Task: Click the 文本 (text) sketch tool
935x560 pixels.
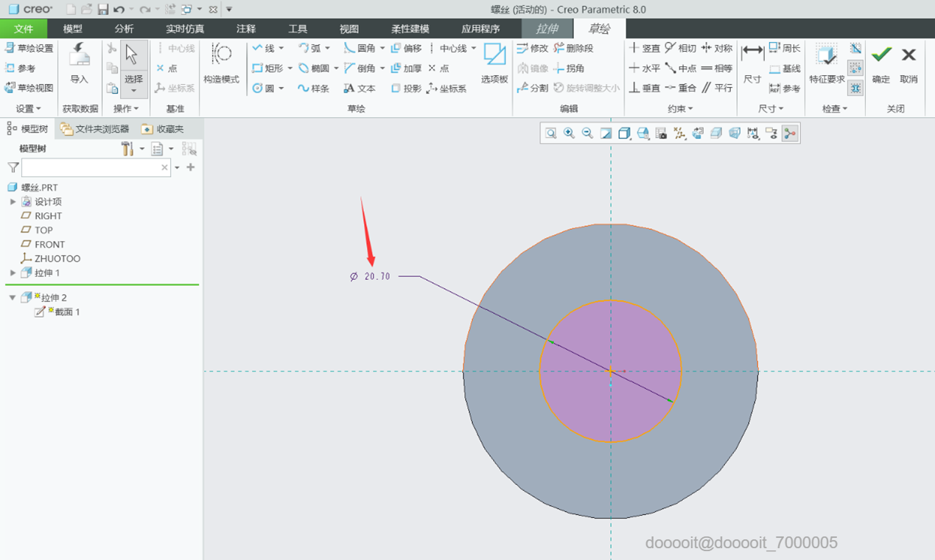Action: pyautogui.click(x=360, y=88)
